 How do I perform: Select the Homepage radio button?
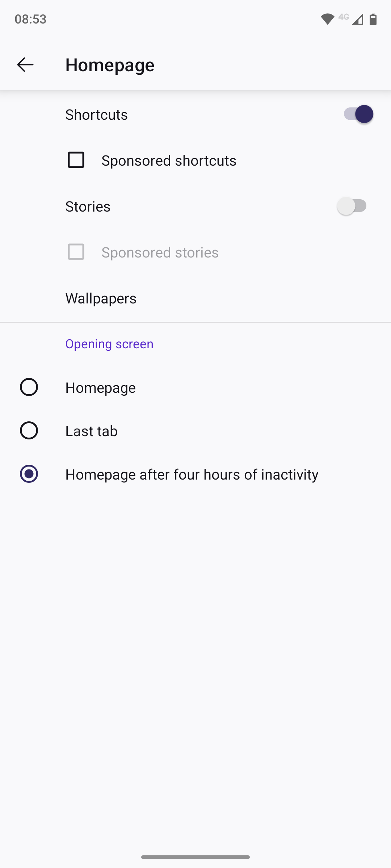point(29,387)
